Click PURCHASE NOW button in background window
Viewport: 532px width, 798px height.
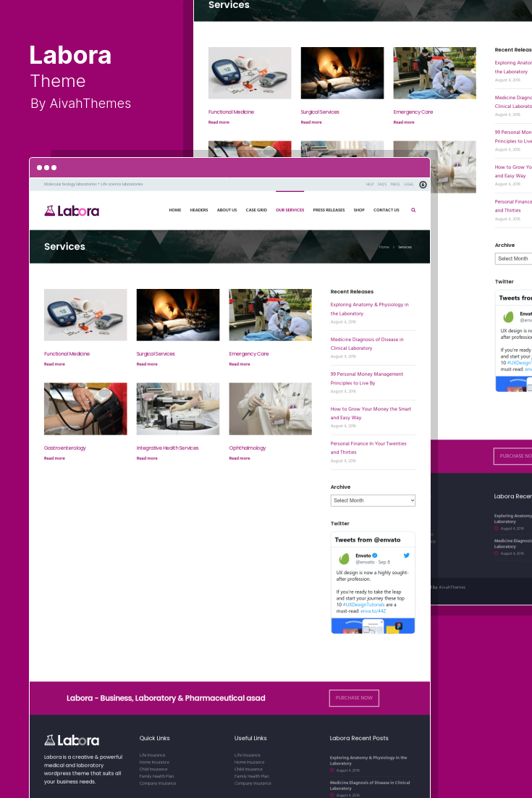pyautogui.click(x=512, y=456)
